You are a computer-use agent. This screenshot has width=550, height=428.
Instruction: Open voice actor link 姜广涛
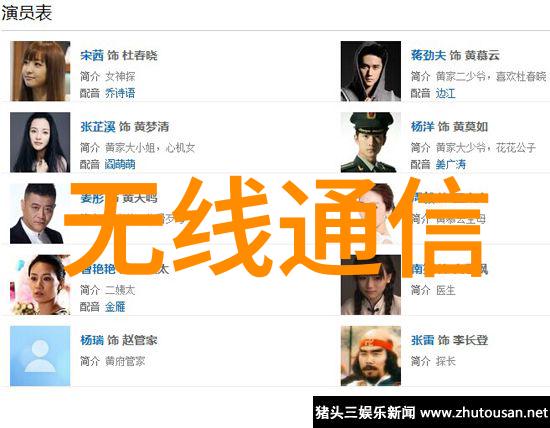point(451,165)
